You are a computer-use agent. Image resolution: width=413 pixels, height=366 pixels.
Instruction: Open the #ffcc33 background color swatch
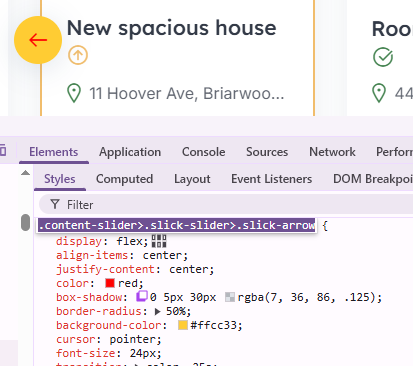click(183, 325)
